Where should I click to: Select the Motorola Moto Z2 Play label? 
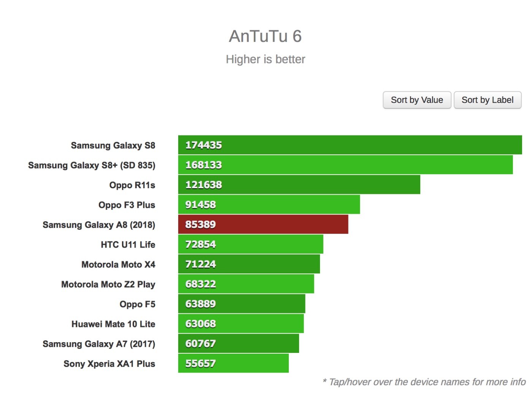click(x=108, y=284)
